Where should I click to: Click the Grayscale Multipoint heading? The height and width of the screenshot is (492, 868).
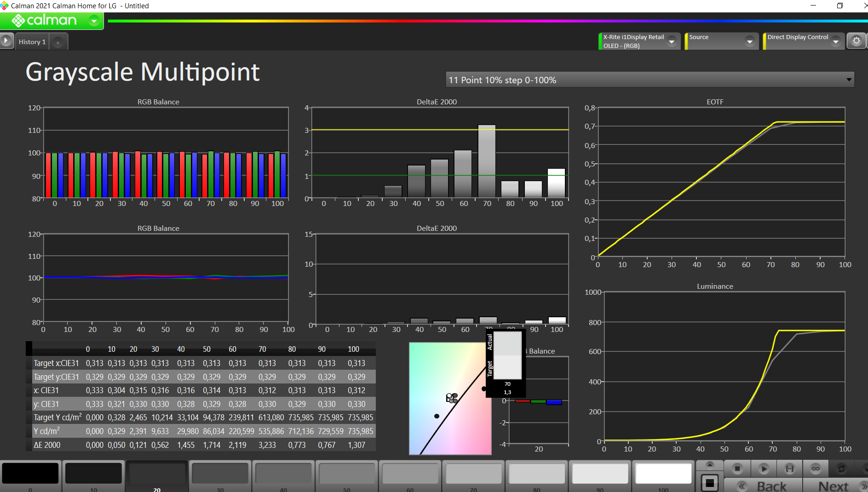coord(143,72)
